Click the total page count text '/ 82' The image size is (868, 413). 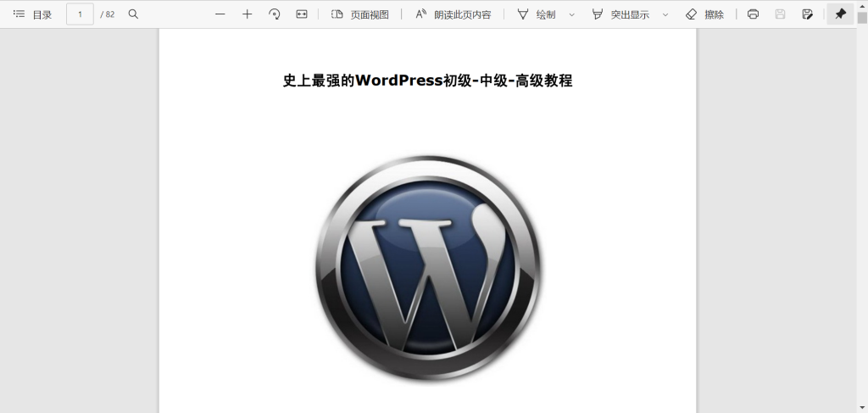pos(108,14)
